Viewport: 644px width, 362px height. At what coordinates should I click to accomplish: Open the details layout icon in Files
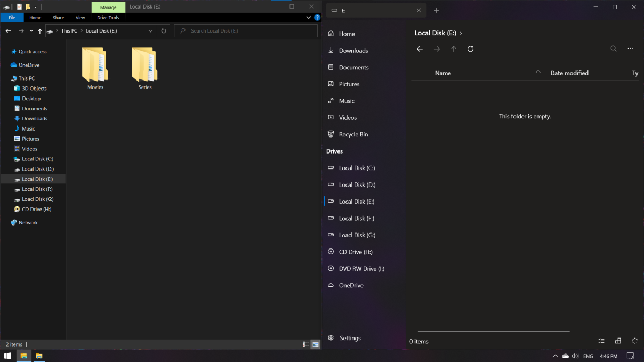pyautogui.click(x=601, y=341)
